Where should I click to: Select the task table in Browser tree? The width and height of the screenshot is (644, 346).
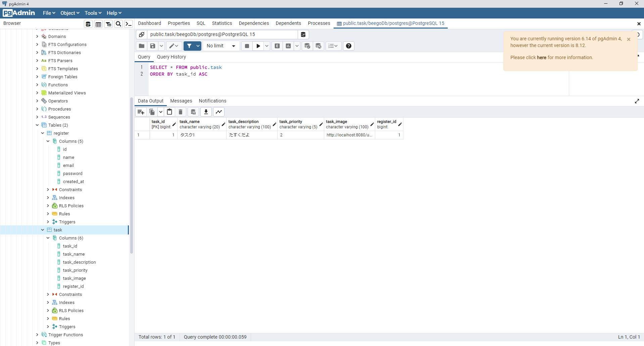click(x=58, y=230)
